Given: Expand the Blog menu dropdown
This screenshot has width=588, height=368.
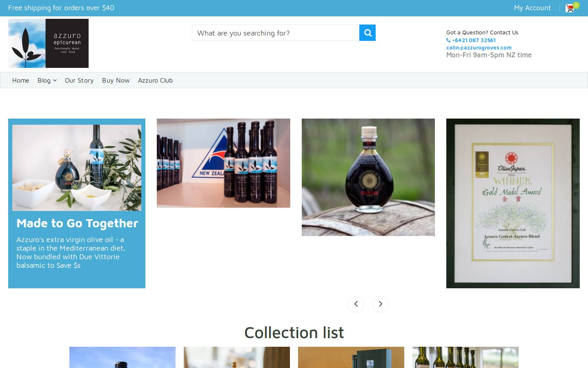Looking at the screenshot, I should pos(47,81).
